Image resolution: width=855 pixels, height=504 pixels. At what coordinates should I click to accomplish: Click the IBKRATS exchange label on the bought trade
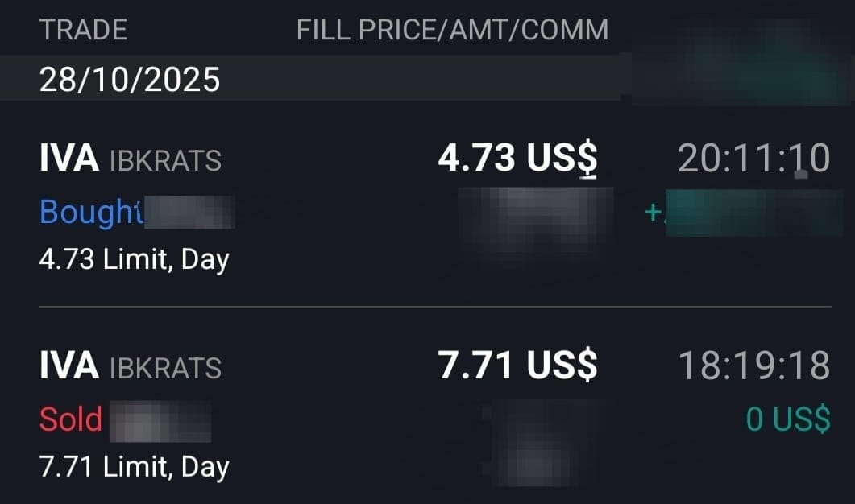tap(164, 161)
